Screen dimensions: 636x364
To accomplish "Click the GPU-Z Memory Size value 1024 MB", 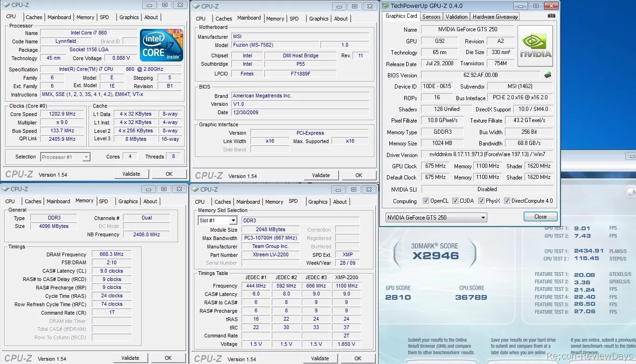I will (x=442, y=143).
